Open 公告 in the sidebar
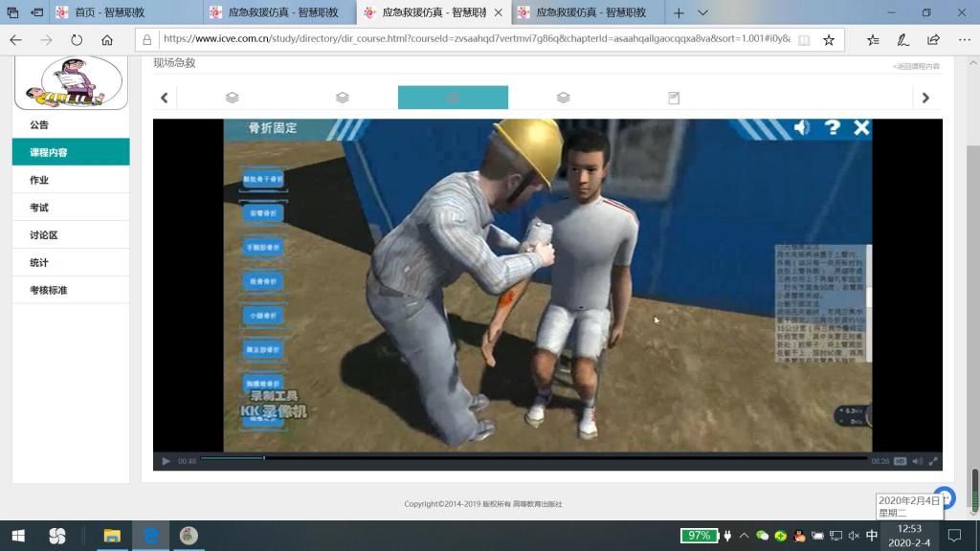Screen dimensions: 980x551 71,125
